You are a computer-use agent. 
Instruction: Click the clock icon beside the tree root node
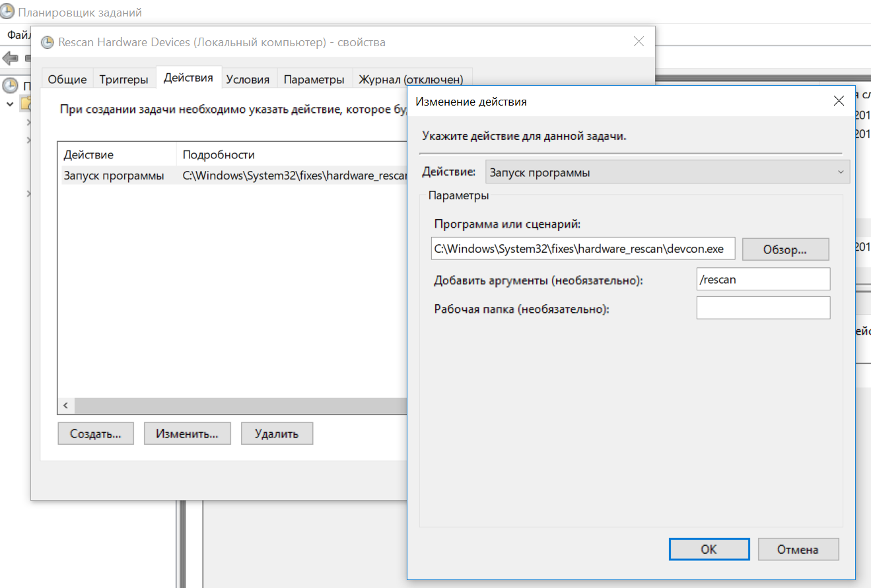point(11,84)
